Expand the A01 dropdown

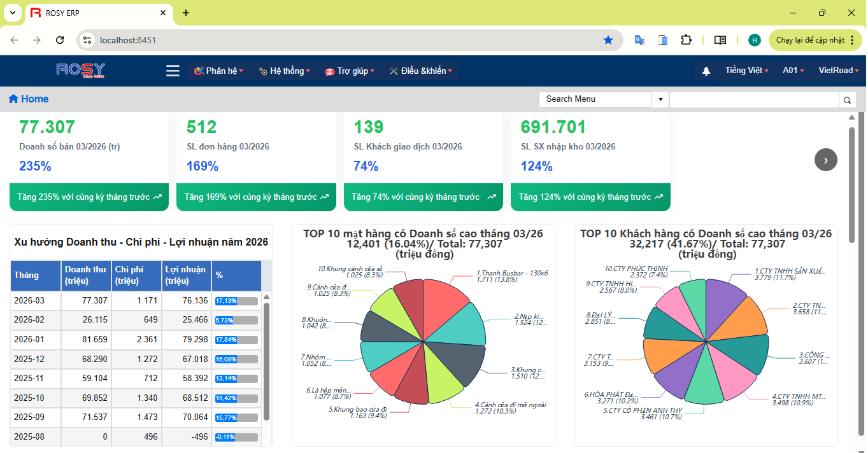tap(793, 71)
